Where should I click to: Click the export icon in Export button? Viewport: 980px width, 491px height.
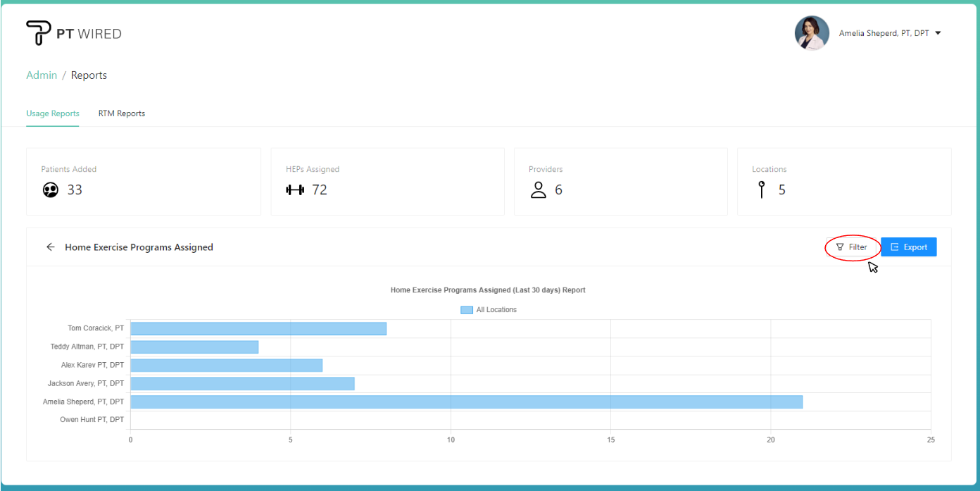[x=895, y=247]
